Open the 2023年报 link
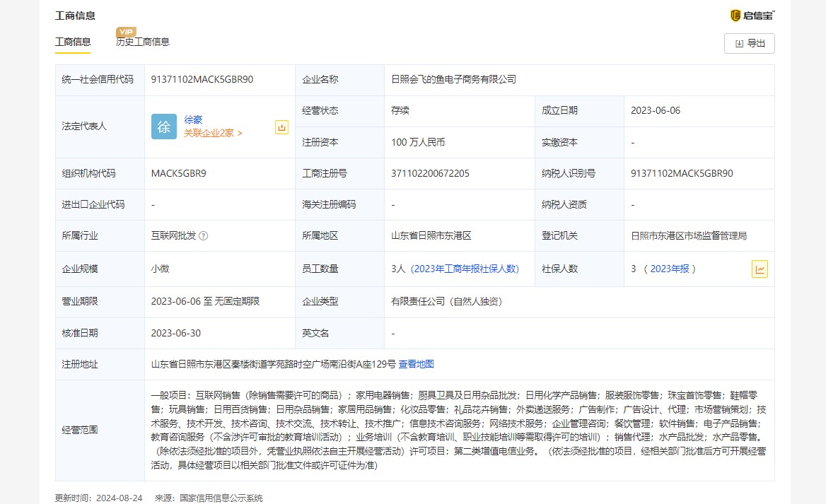 (x=670, y=269)
